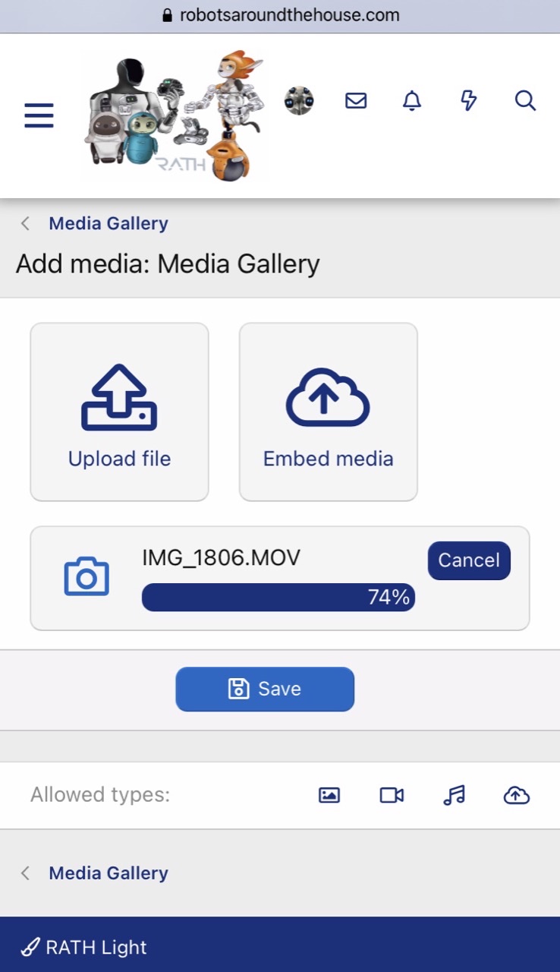The image size is (560, 972).
Task: Open the hamburger navigation menu
Action: coord(39,115)
